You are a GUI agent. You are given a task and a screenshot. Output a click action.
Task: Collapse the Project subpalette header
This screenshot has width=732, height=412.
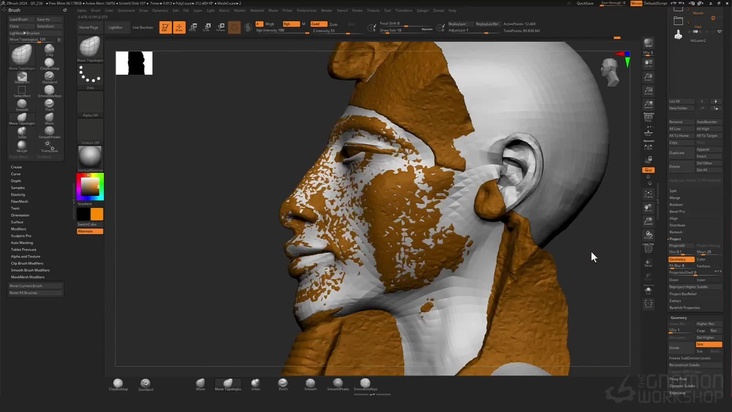point(676,239)
